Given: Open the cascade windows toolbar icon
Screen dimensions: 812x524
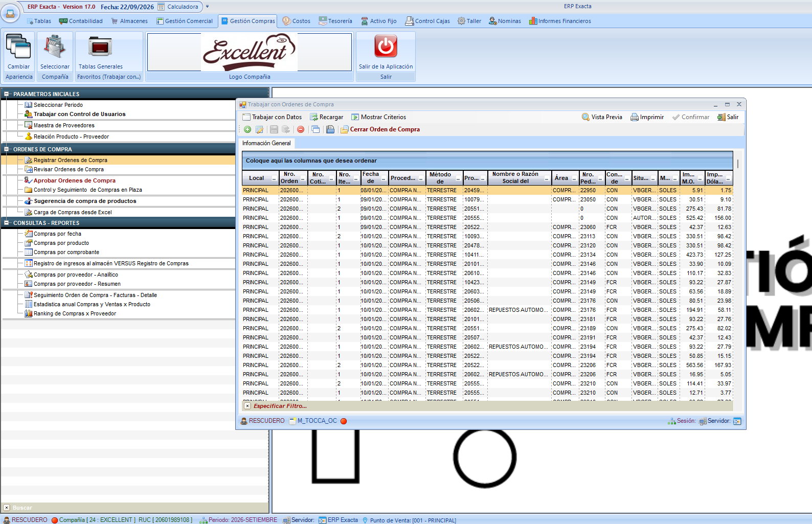Looking at the screenshot, I should click(315, 129).
